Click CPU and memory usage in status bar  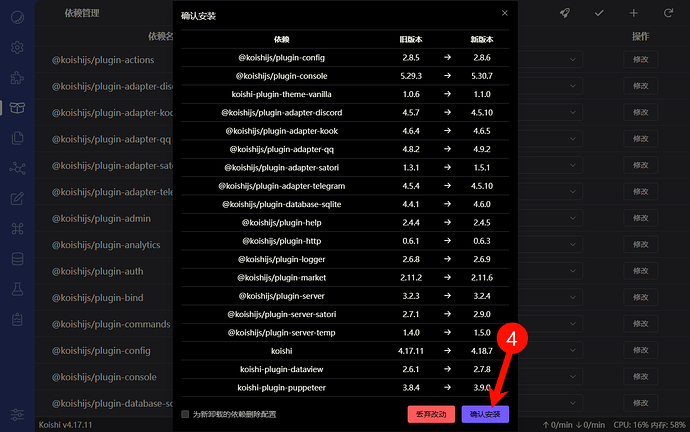[x=650, y=425]
